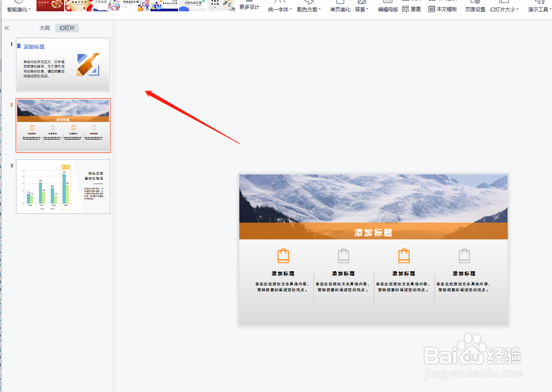Viewport: 552px width, 392px height.
Task: Click the snowy mountain image on the slide
Action: (x=373, y=198)
